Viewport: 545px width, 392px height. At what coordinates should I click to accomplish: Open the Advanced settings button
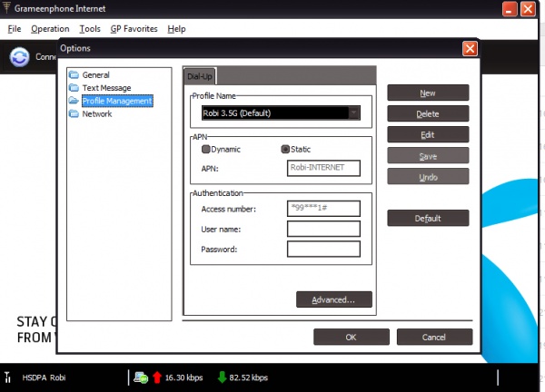pos(334,299)
